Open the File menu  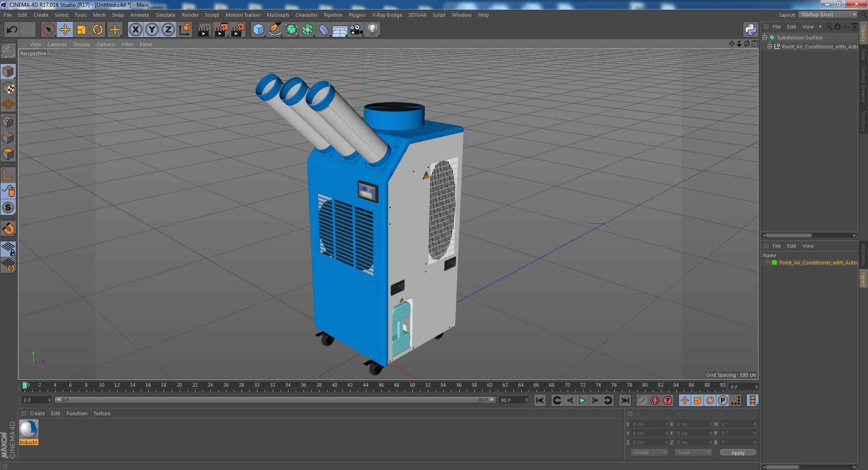(8, 15)
